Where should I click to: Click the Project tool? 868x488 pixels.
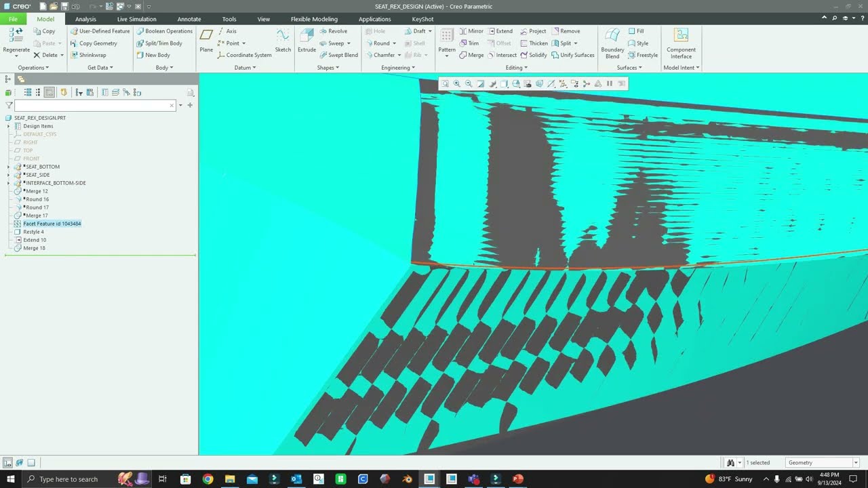(x=534, y=31)
